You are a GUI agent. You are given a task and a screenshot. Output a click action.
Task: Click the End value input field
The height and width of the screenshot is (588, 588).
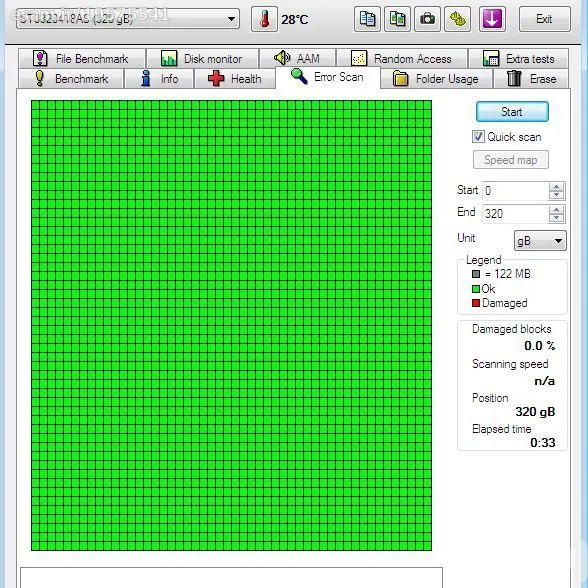pyautogui.click(x=516, y=214)
